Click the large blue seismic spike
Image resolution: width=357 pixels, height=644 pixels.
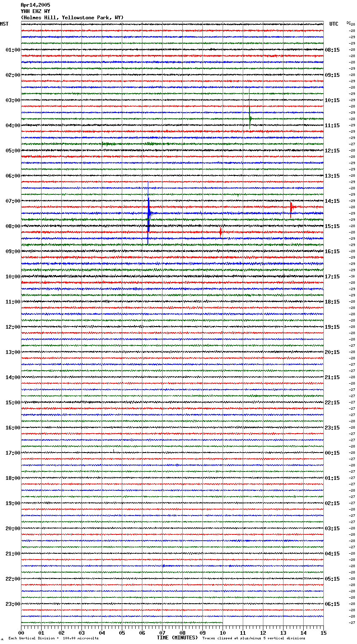[148, 213]
